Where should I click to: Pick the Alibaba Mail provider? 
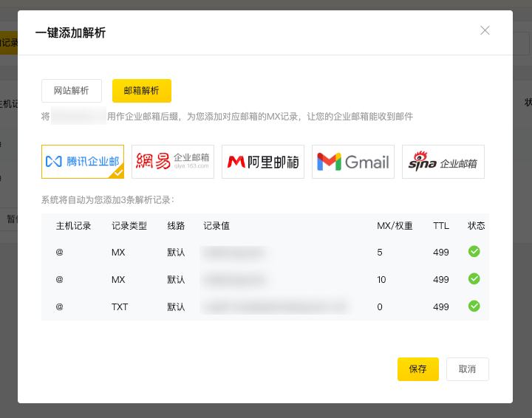263,162
